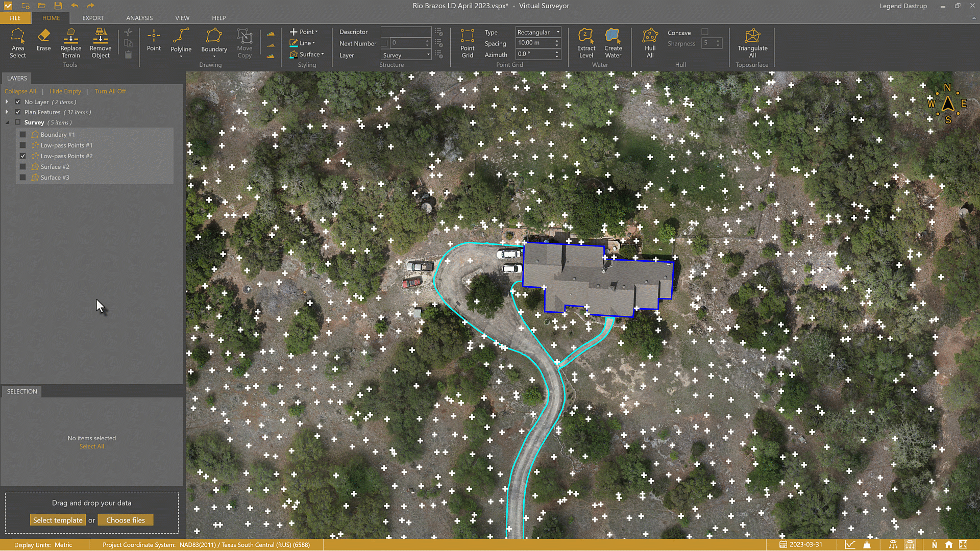Select the Area Select tool
This screenshot has width=980, height=551.
coord(17,43)
